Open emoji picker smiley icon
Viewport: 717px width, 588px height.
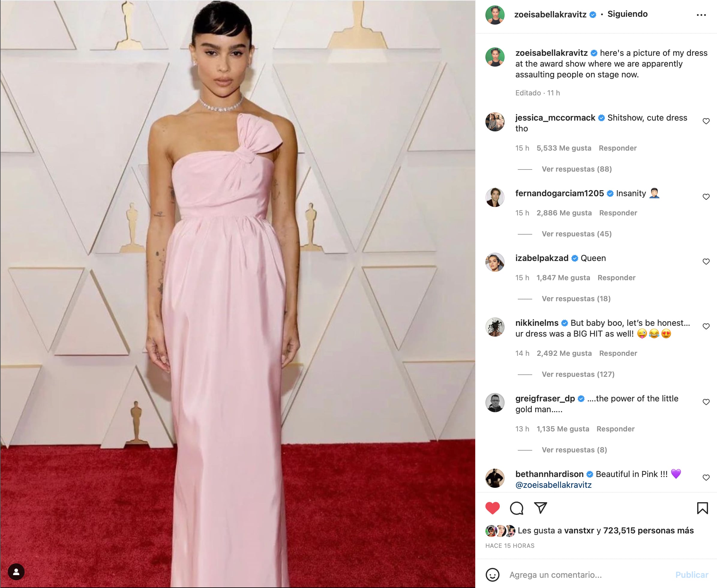pyautogui.click(x=493, y=575)
